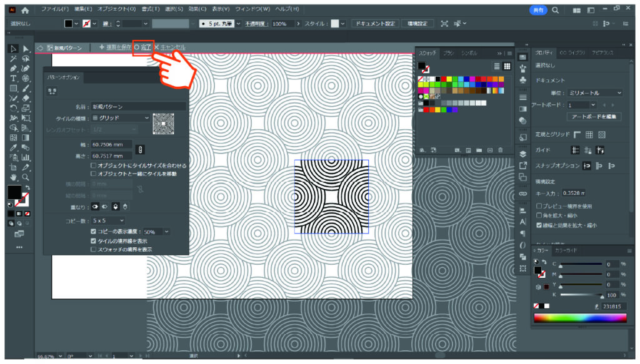Pick the Eyedropper tool
The height and width of the screenshot is (364, 640).
(13, 147)
